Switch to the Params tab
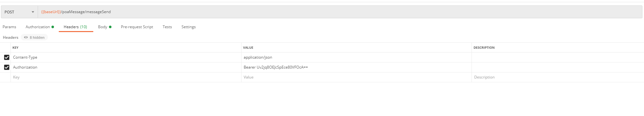644x116 pixels. coord(9,27)
